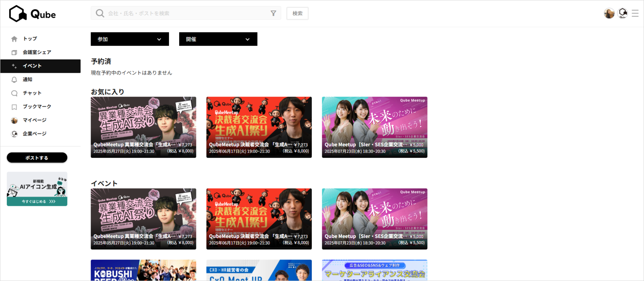The width and height of the screenshot is (644, 281).
Task: Click the 予約済 heading
Action: (101, 61)
